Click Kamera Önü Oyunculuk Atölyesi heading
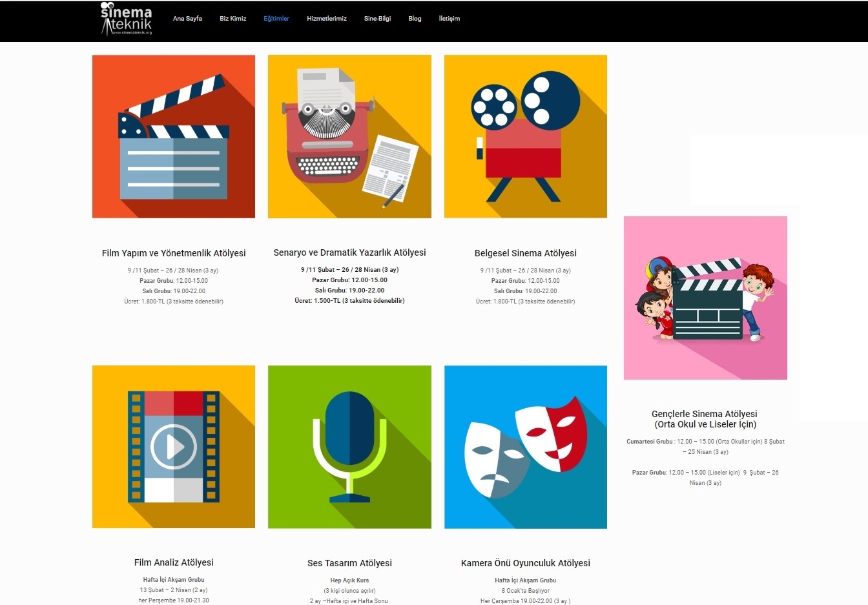Viewport: 868px width, 605px height. point(526,563)
